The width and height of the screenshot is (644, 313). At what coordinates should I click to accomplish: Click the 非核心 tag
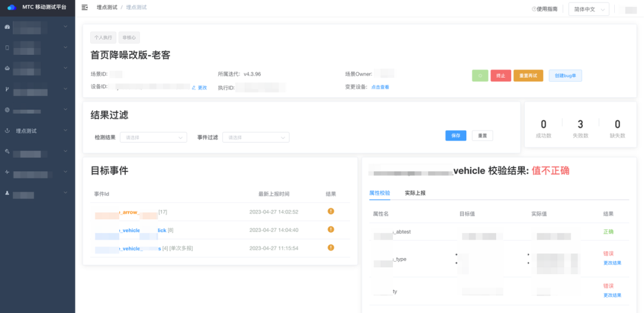click(129, 38)
